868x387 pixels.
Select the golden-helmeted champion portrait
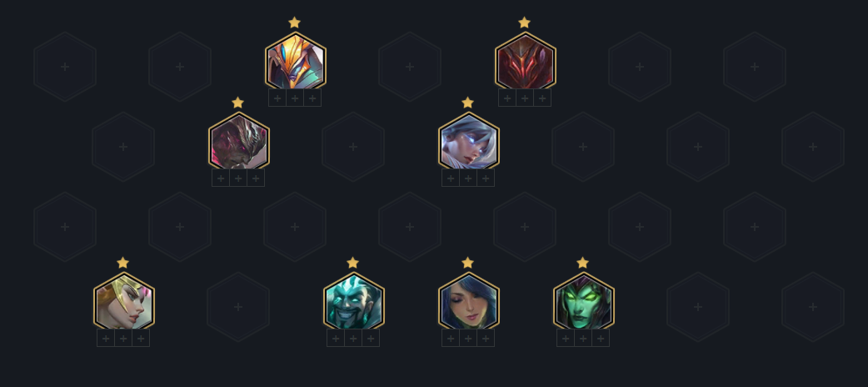click(x=296, y=61)
